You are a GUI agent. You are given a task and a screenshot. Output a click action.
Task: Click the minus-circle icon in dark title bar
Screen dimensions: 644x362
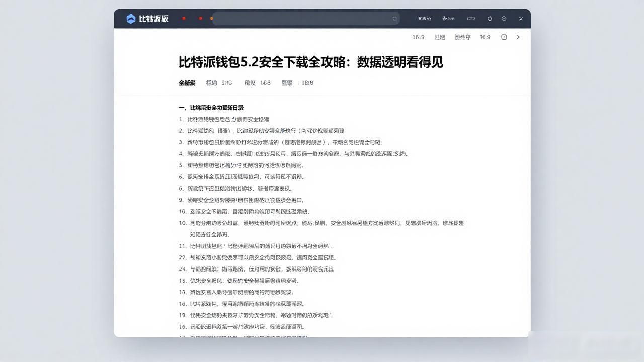504,19
